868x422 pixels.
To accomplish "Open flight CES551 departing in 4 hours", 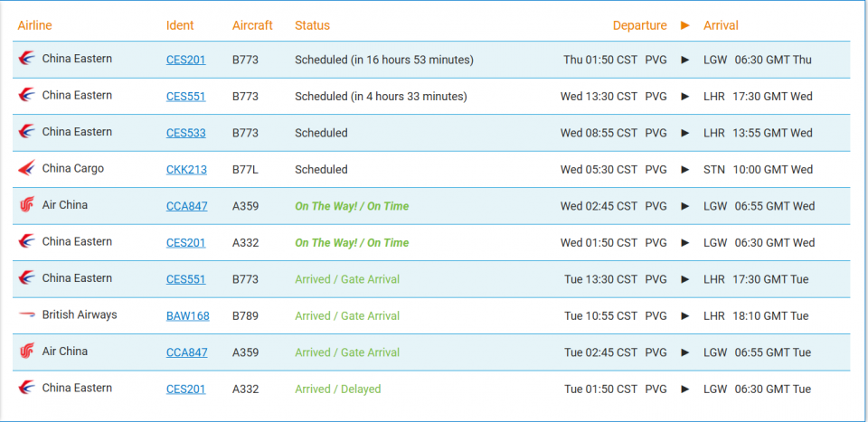I will pos(185,96).
